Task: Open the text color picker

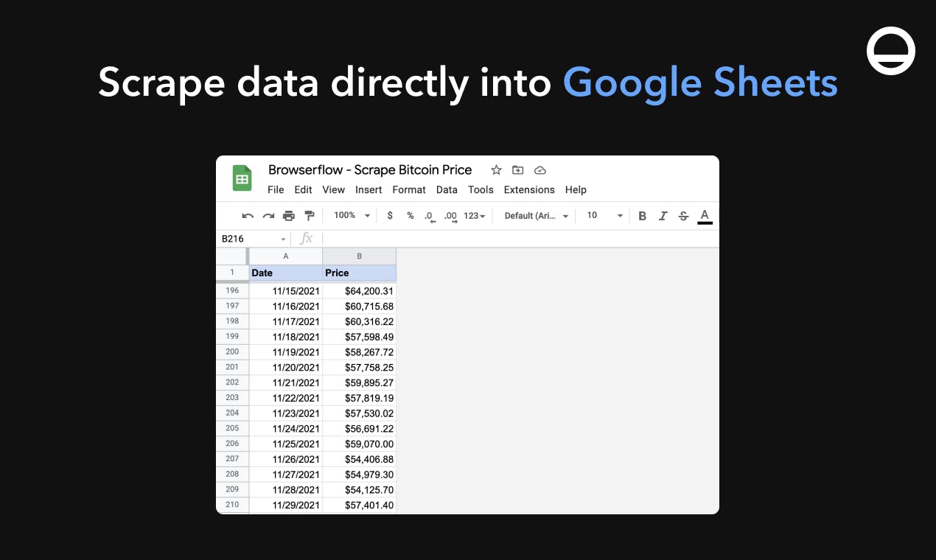Action: 705,216
